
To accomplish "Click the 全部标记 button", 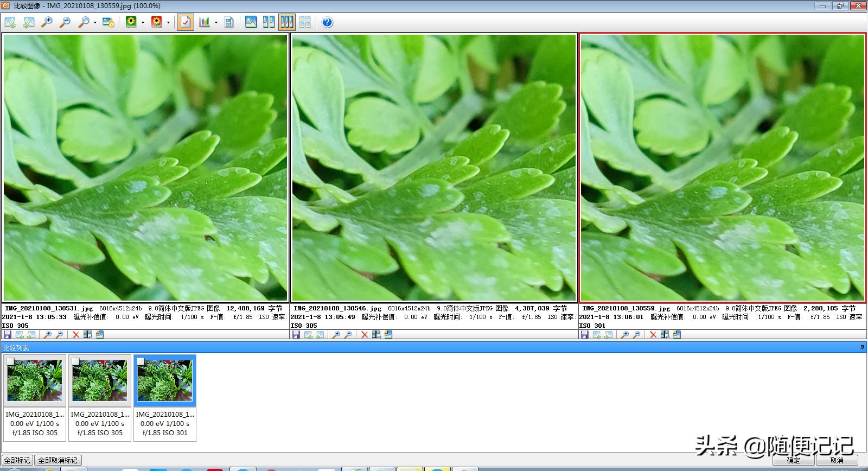I will click(x=17, y=460).
